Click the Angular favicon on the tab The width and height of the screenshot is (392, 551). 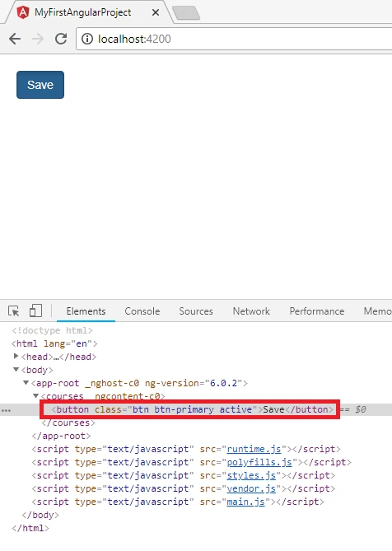(x=23, y=12)
